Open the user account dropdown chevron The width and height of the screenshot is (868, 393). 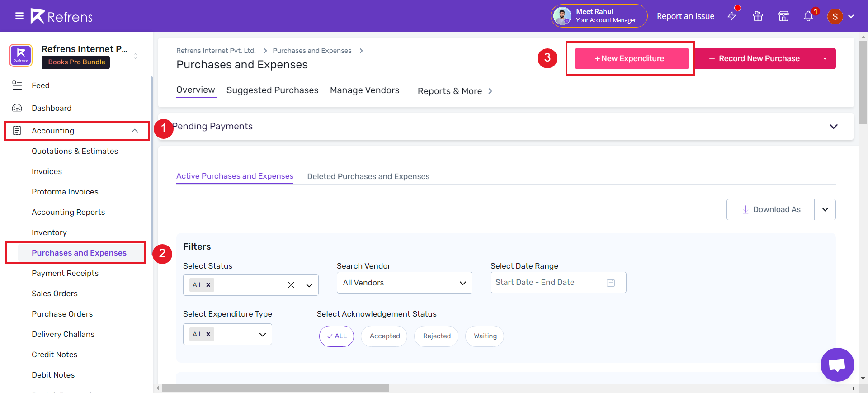pyautogui.click(x=851, y=17)
